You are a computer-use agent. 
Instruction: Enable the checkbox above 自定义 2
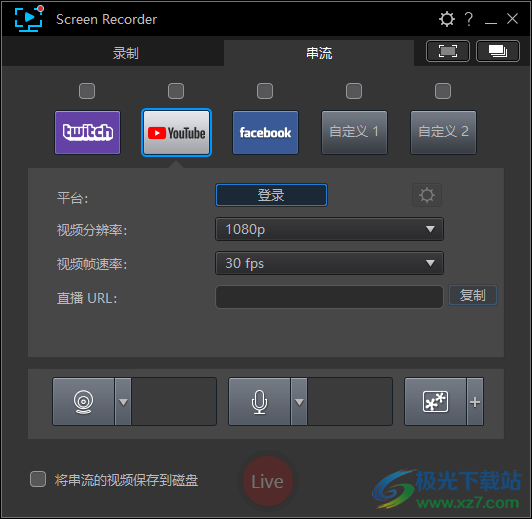443,91
